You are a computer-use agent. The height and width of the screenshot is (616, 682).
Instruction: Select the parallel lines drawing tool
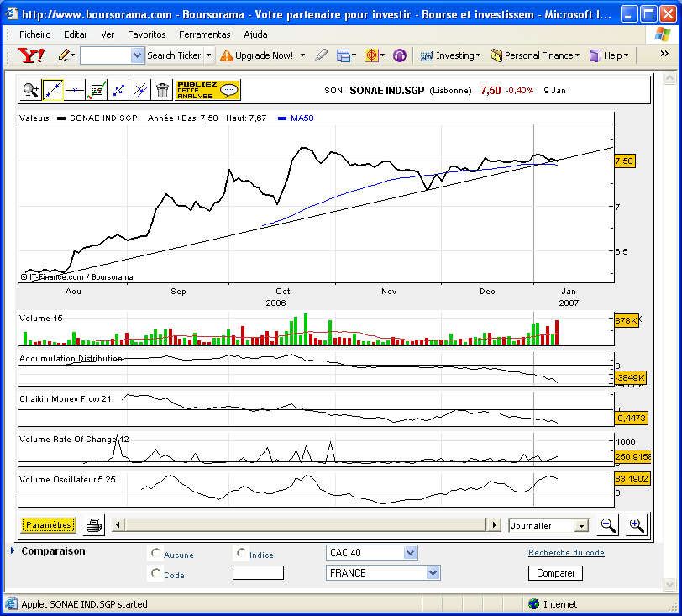pos(140,90)
